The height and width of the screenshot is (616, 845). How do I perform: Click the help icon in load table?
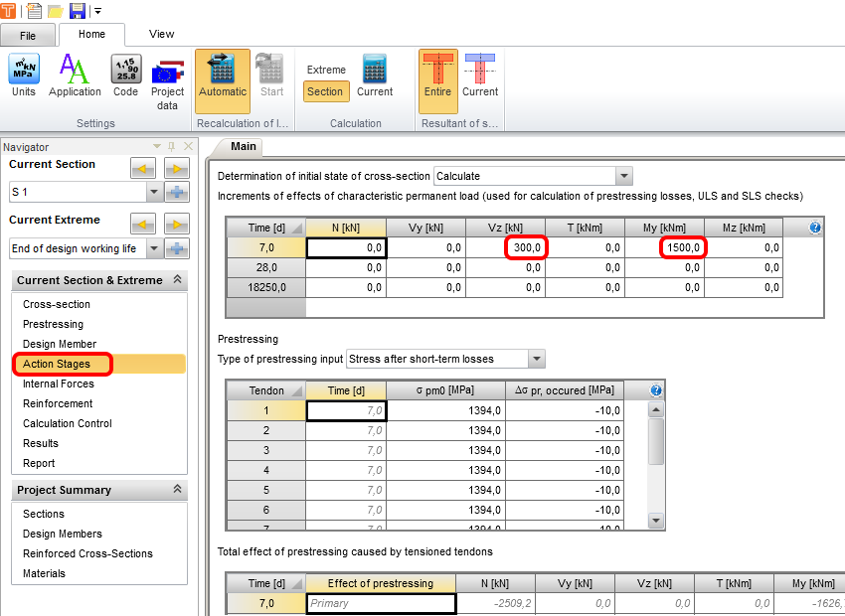tap(815, 228)
